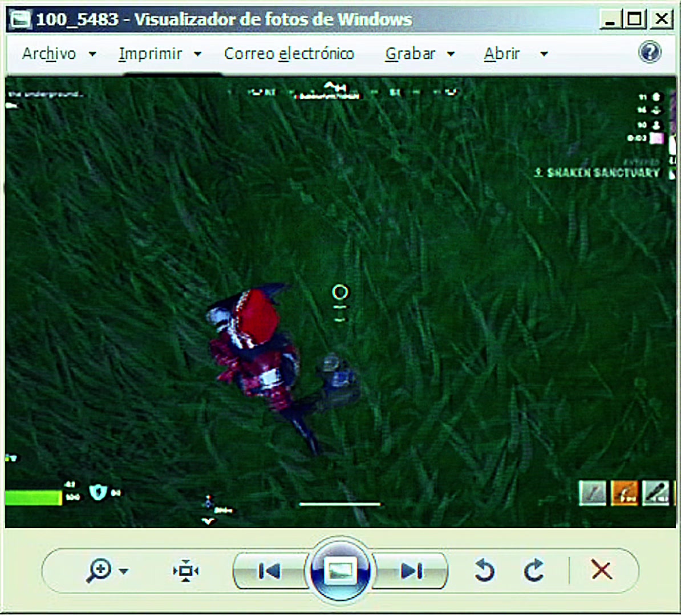Rotate the photo clockwise
This screenshot has height=616, width=681.
click(x=534, y=570)
